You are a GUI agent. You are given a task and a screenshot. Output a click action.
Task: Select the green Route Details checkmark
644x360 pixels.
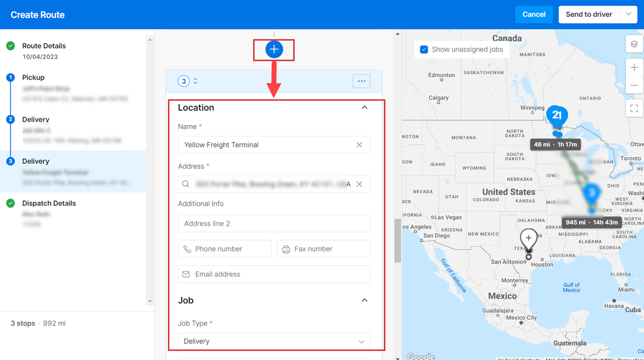pyautogui.click(x=11, y=46)
